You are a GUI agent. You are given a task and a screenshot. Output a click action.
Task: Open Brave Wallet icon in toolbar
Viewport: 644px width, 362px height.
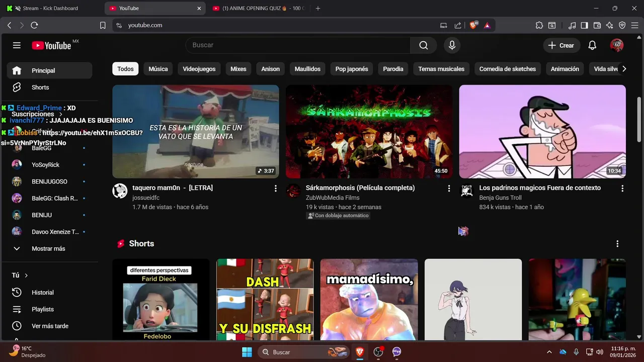pyautogui.click(x=597, y=25)
